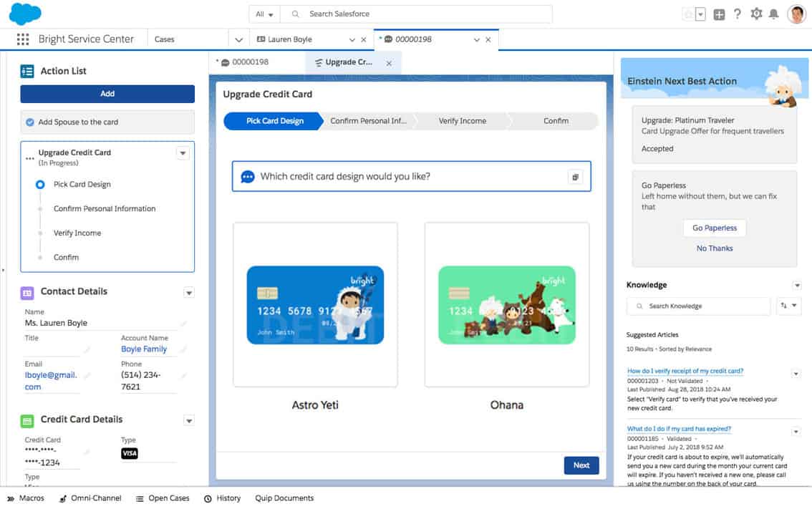Go to the Confirm path step

(x=556, y=121)
